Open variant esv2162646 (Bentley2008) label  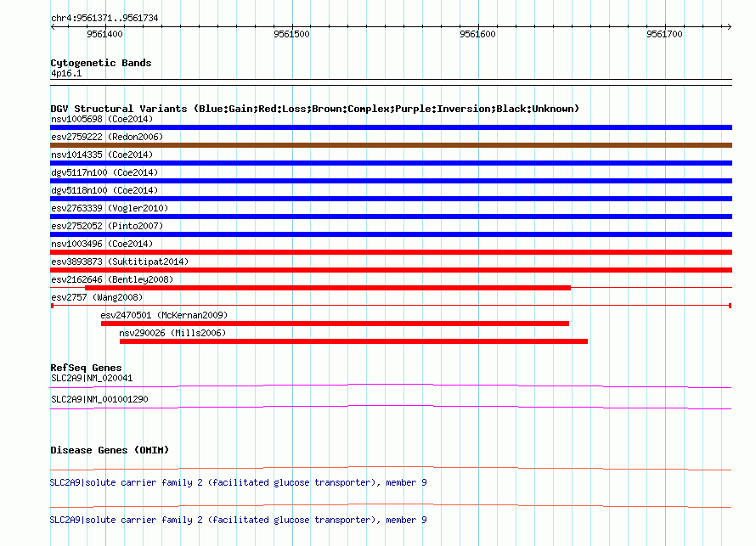pos(112,279)
